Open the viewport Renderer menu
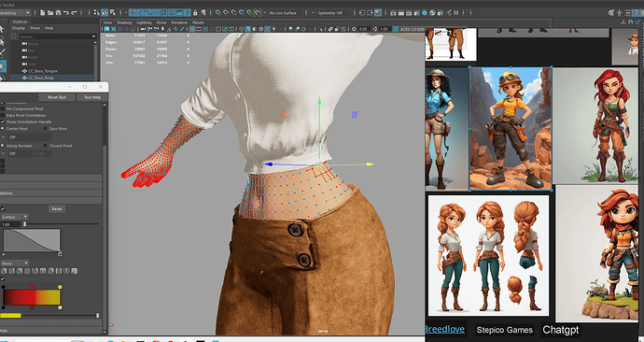The image size is (644, 342). [179, 22]
